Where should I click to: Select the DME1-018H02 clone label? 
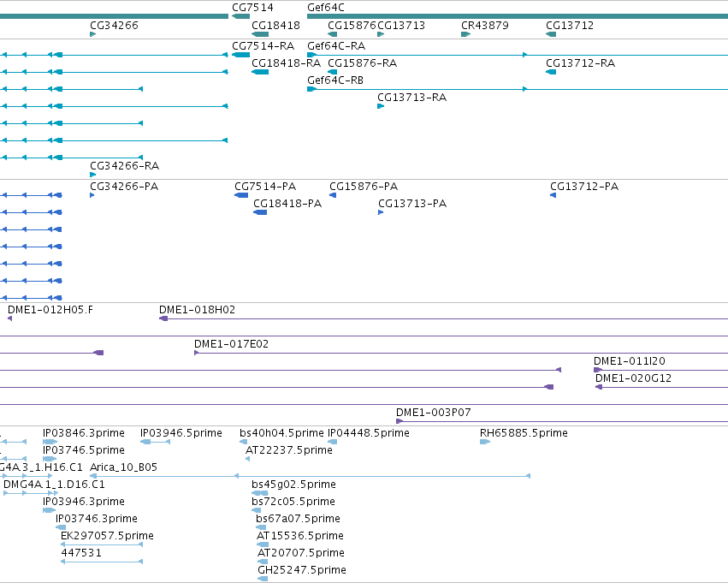[197, 310]
